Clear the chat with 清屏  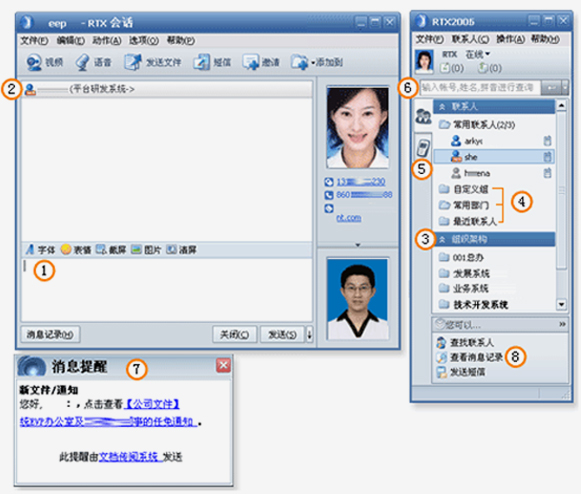coord(181,250)
